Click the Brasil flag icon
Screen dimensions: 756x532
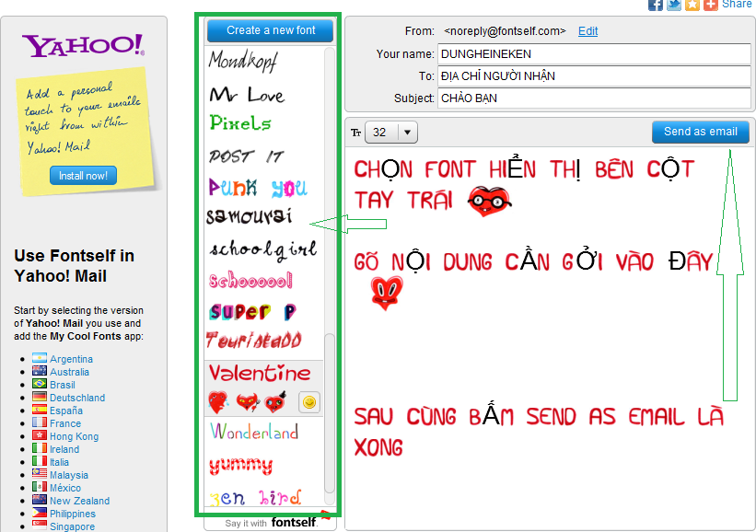40,384
